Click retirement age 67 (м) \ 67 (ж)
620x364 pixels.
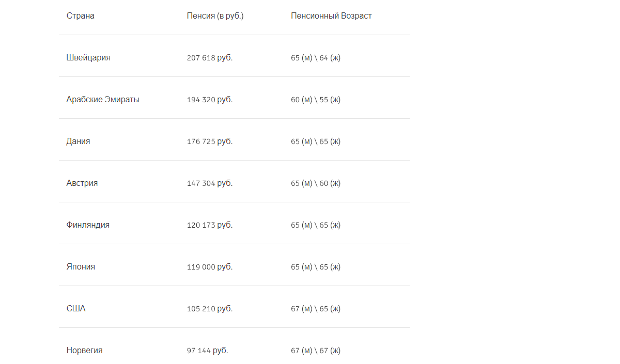pos(316,351)
